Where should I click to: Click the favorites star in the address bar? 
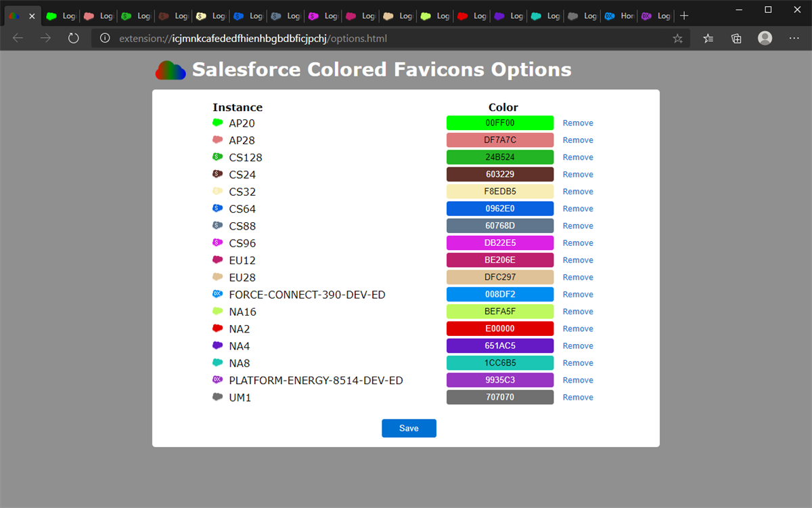coord(677,39)
